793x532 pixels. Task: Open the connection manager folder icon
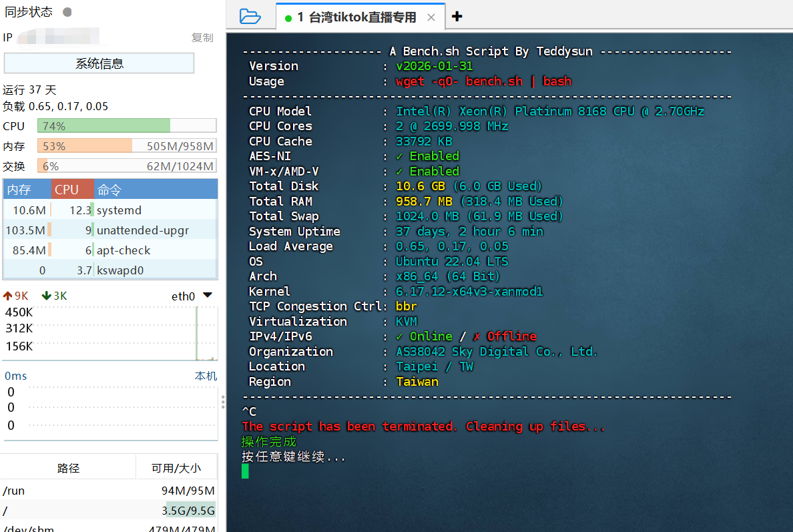click(x=250, y=17)
